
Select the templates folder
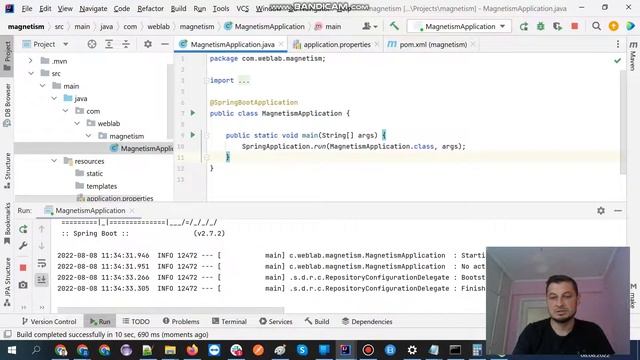coord(102,186)
